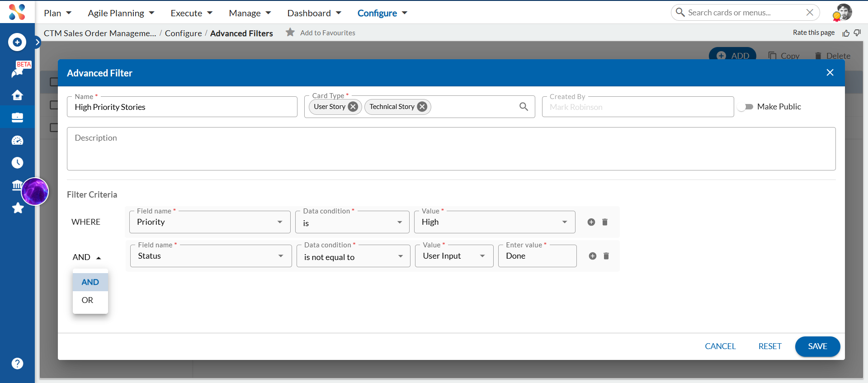Image resolution: width=868 pixels, height=383 pixels.
Task: Open the Agile Planning menu
Action: click(x=121, y=13)
